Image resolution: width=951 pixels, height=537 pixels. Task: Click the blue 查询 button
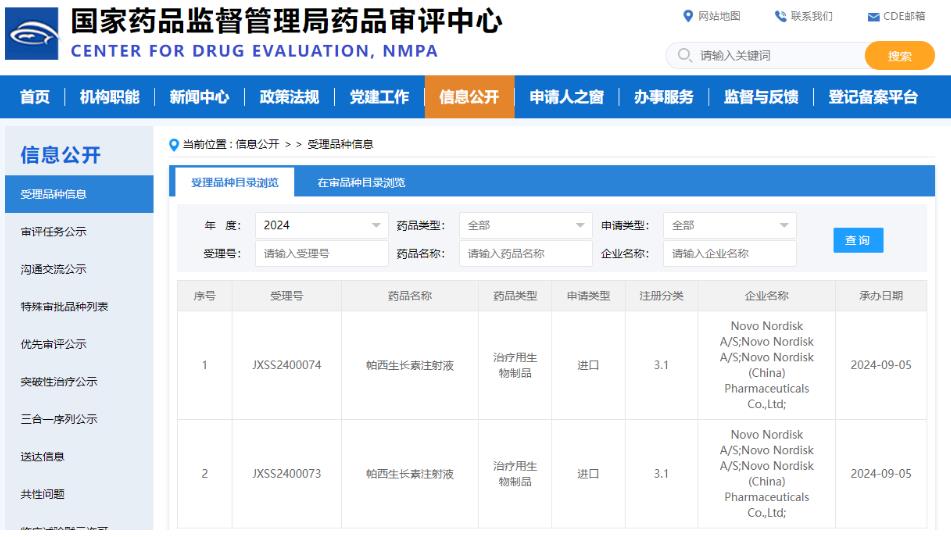click(x=857, y=240)
